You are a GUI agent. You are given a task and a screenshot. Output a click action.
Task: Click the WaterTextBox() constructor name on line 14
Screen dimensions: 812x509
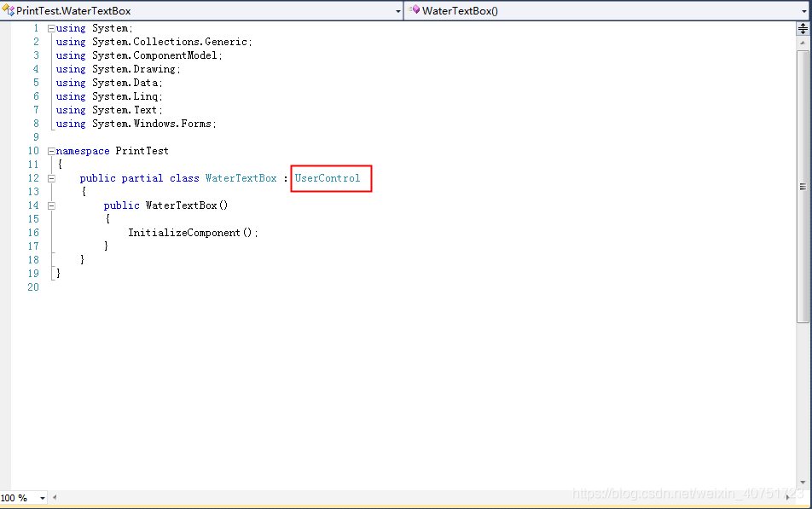pyautogui.click(x=187, y=205)
